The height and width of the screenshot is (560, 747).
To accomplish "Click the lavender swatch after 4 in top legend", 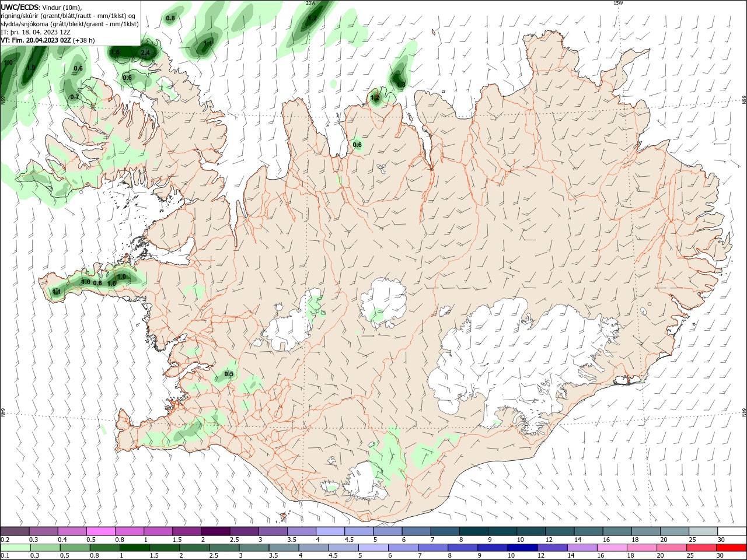I will click(330, 531).
